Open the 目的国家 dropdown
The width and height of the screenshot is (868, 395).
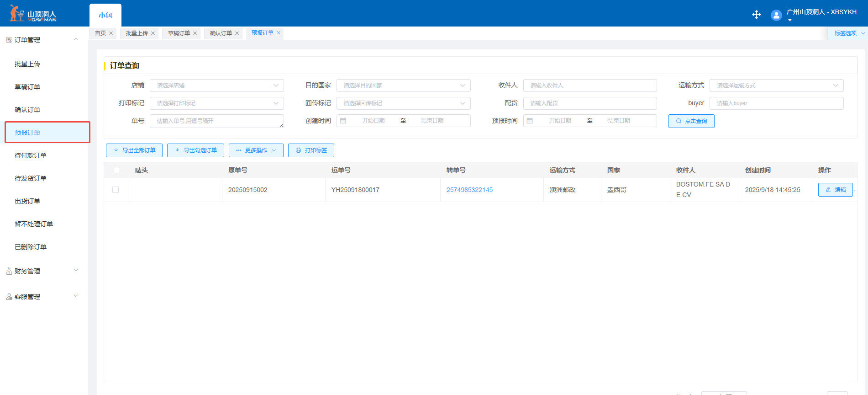(403, 85)
